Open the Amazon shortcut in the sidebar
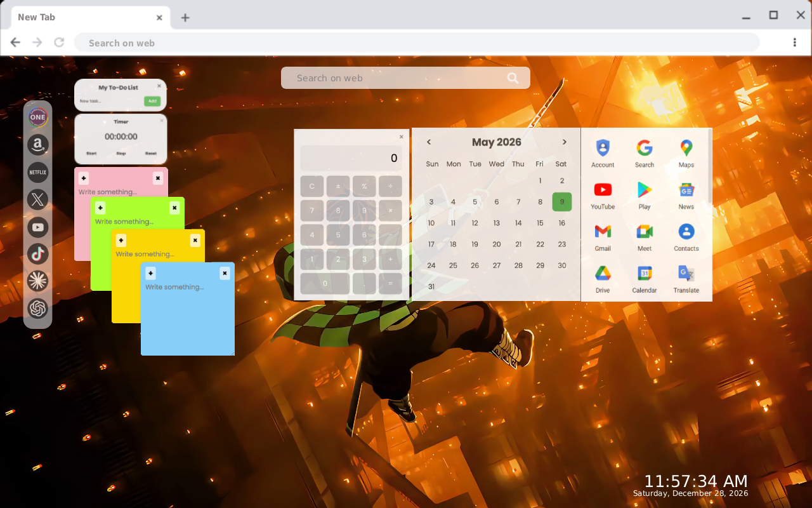The image size is (812, 508). (38, 145)
